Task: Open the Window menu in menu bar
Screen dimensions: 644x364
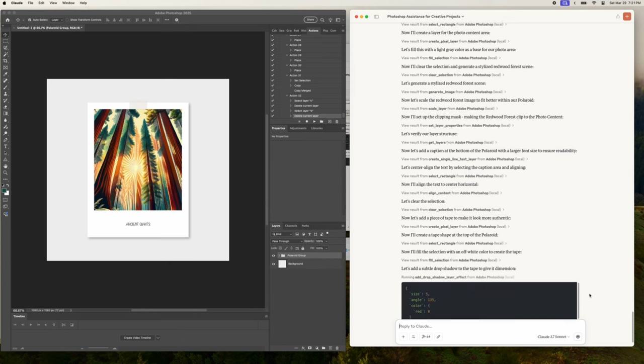Action: pyautogui.click(x=68, y=3)
